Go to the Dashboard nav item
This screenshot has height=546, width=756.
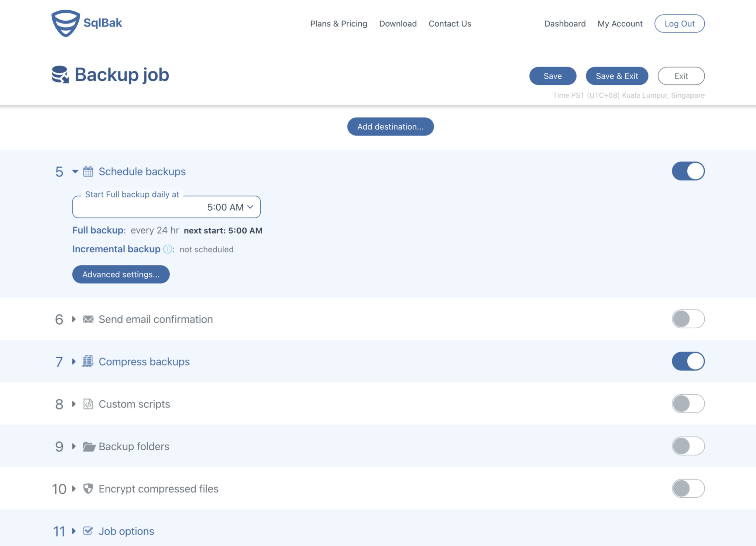pyautogui.click(x=565, y=24)
